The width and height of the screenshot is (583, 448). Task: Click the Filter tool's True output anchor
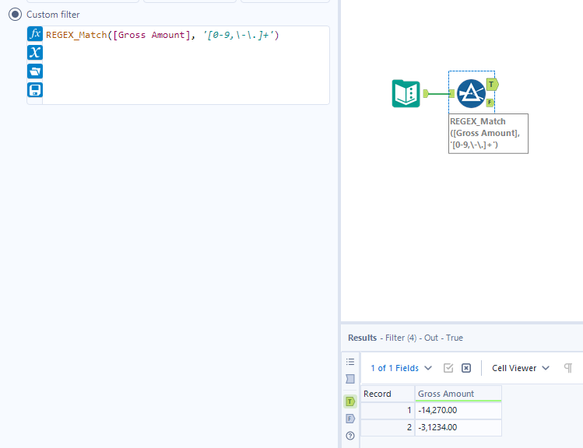coord(492,84)
